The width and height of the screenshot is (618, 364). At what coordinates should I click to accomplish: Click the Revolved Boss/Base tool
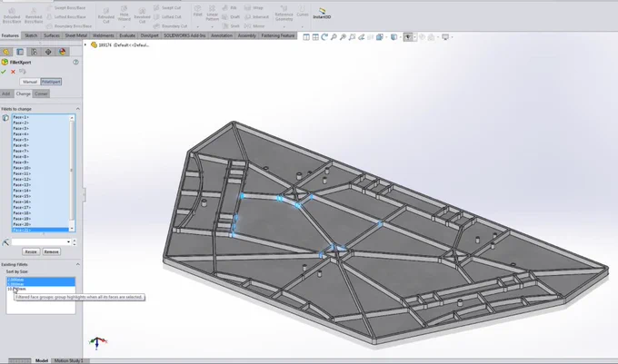34,15
